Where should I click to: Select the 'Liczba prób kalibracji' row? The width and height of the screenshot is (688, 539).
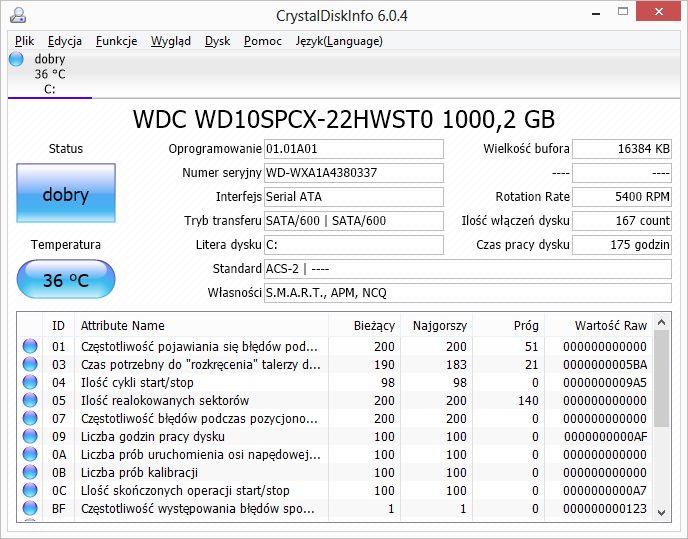click(x=335, y=472)
